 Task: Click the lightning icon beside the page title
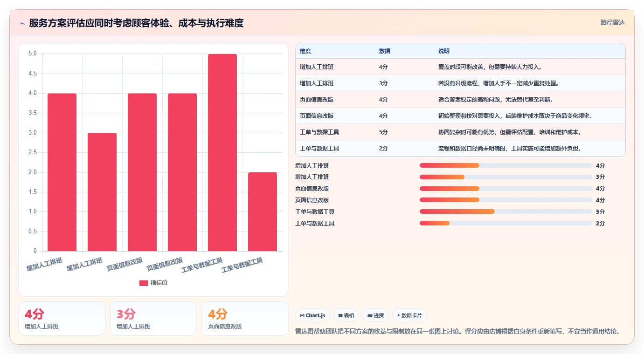[22, 23]
